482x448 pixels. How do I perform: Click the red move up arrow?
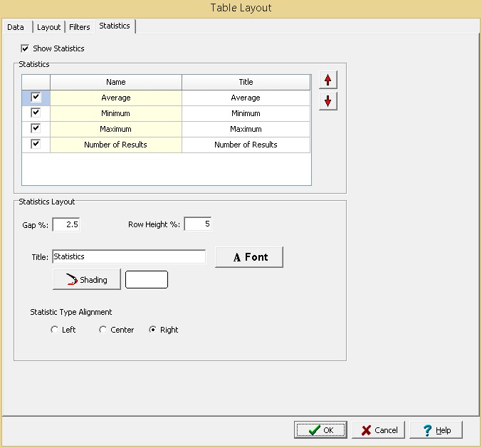tap(328, 80)
